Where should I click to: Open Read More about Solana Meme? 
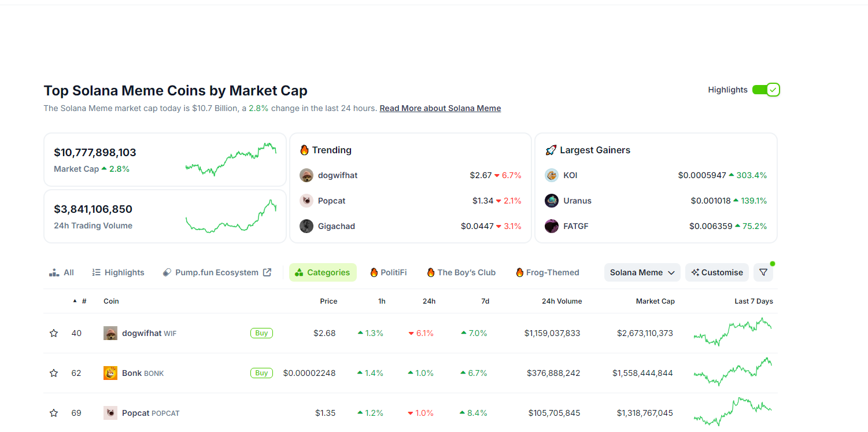click(439, 108)
